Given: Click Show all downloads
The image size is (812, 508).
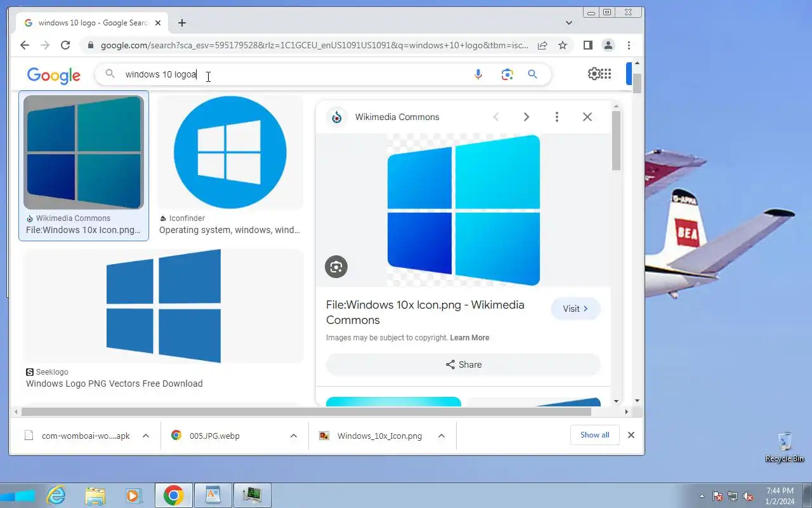Looking at the screenshot, I should pyautogui.click(x=595, y=435).
